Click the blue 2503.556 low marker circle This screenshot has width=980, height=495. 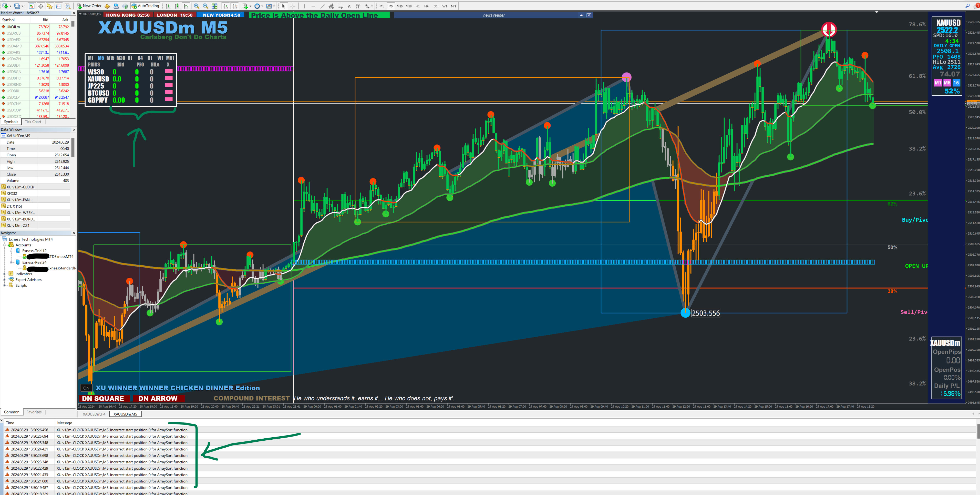pyautogui.click(x=685, y=313)
